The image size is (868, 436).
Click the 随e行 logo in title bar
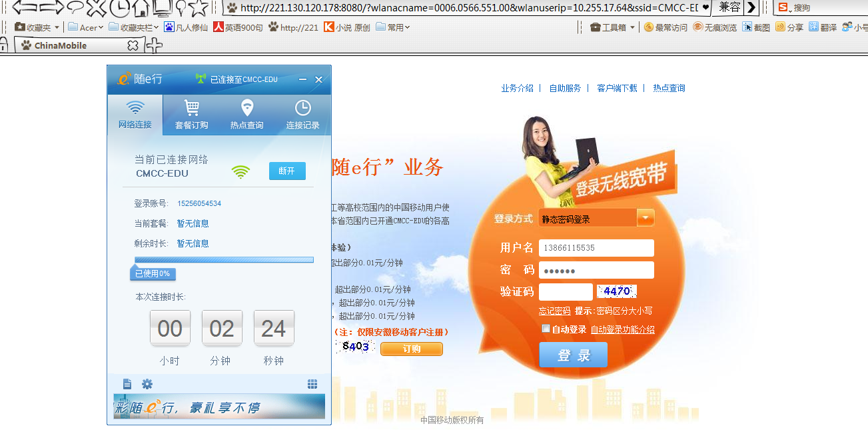140,79
